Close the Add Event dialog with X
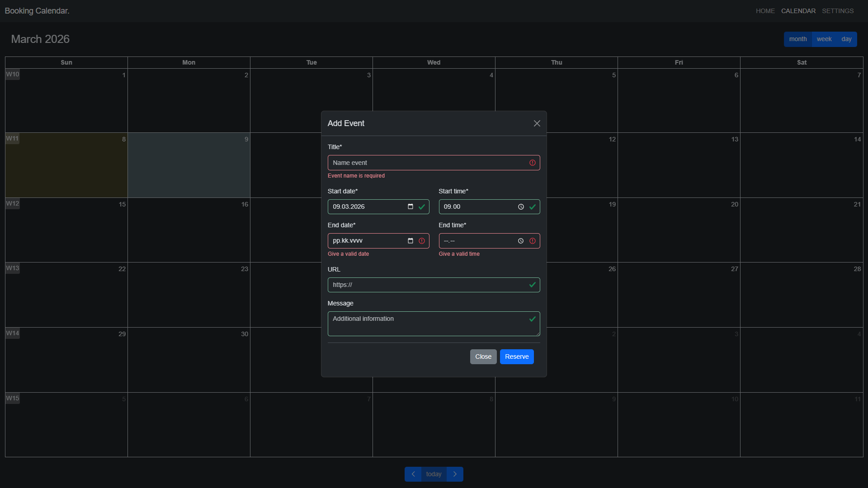The height and width of the screenshot is (488, 868). pyautogui.click(x=537, y=123)
